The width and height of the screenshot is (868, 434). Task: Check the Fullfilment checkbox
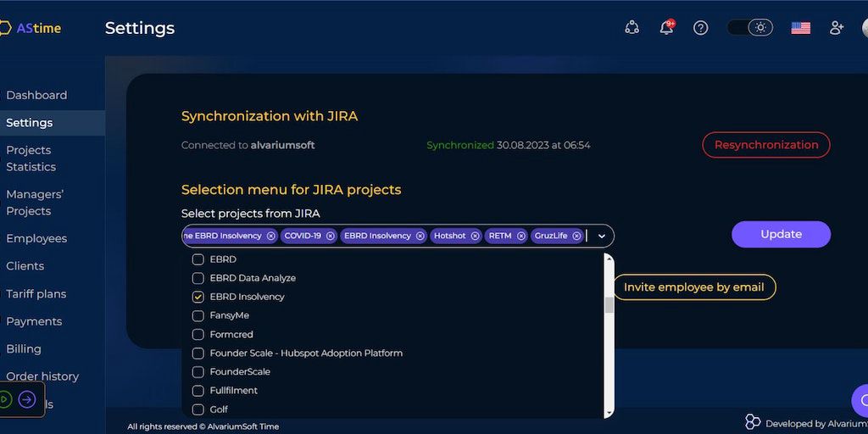(198, 391)
